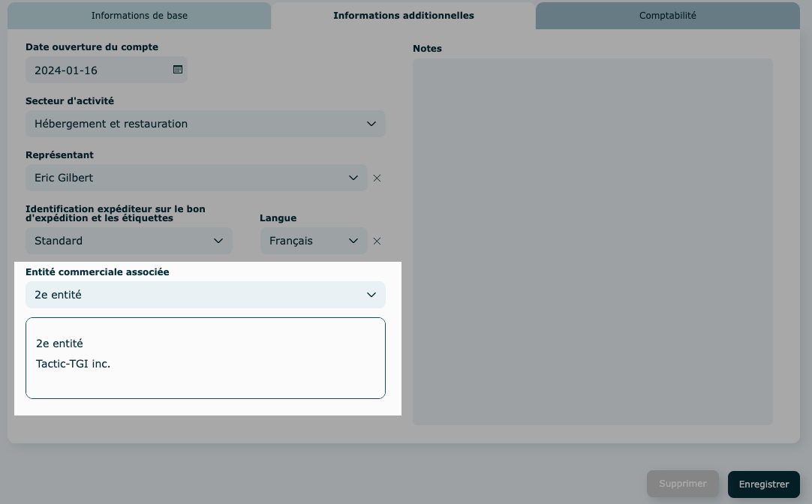The image size is (812, 504).
Task: Choose Tactic-TGI inc. from the entity list
Action: point(74,364)
